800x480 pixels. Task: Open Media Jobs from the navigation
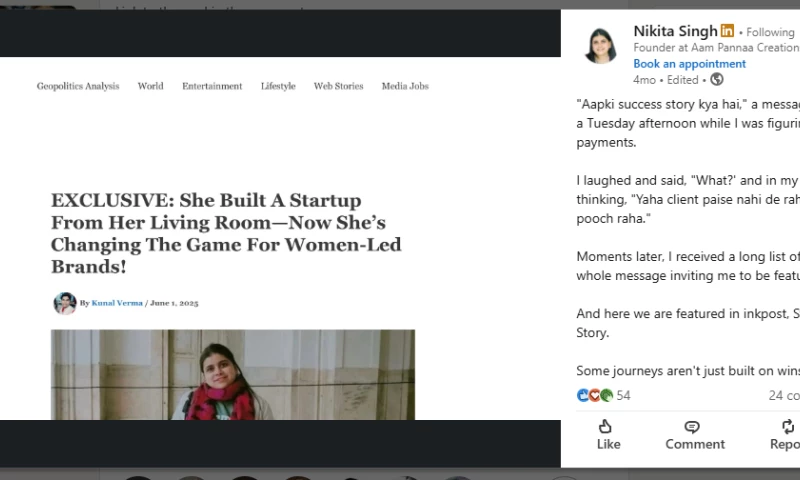click(405, 86)
